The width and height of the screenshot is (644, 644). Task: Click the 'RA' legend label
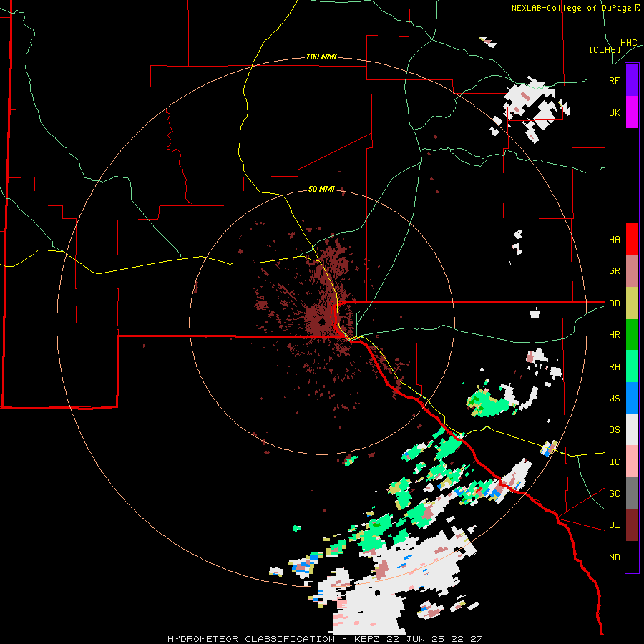pyautogui.click(x=614, y=367)
